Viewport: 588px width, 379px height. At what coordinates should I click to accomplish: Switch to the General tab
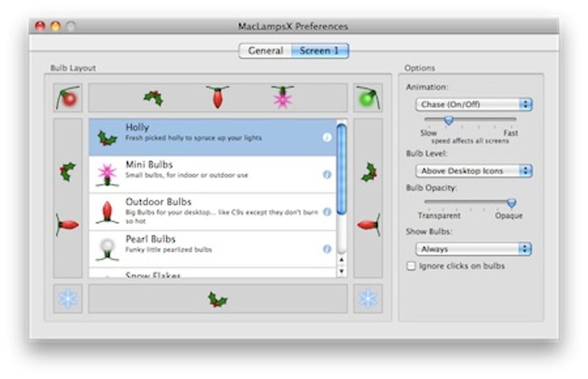[266, 51]
